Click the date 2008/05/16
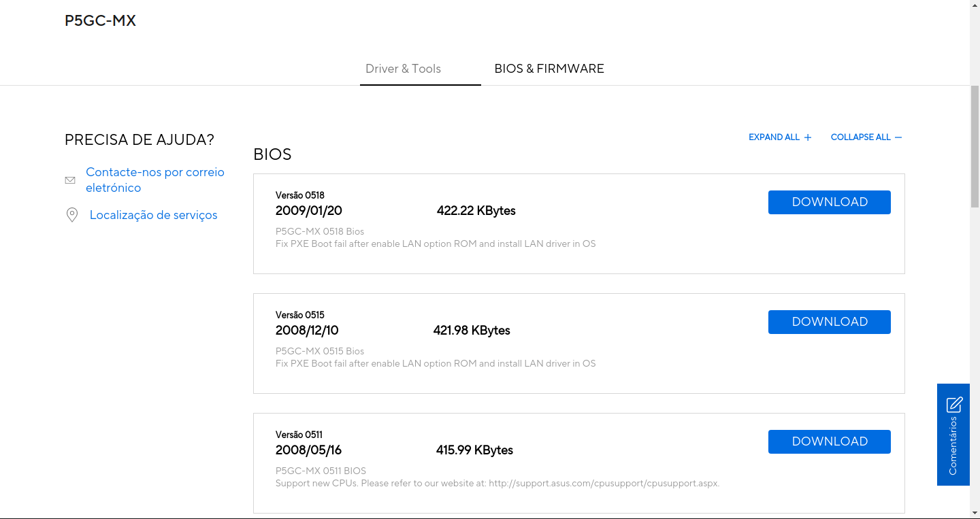The image size is (980, 519). 308,450
